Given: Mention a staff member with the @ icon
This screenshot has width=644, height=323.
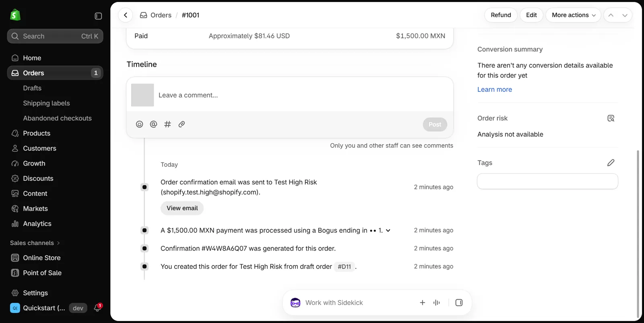Looking at the screenshot, I should pyautogui.click(x=153, y=124).
